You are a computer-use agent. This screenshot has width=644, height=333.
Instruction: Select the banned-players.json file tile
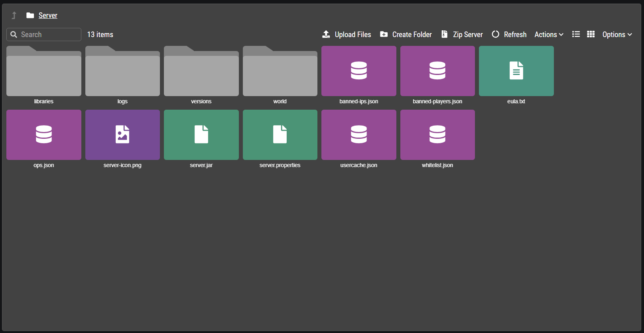point(437,71)
